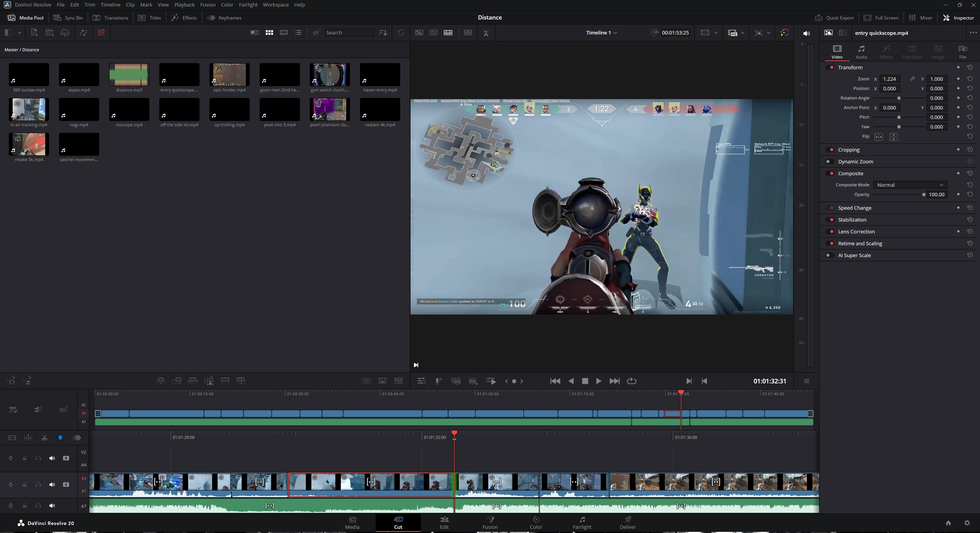Click the stop playback button
Screen dimensions: 980x533
pyautogui.click(x=585, y=381)
